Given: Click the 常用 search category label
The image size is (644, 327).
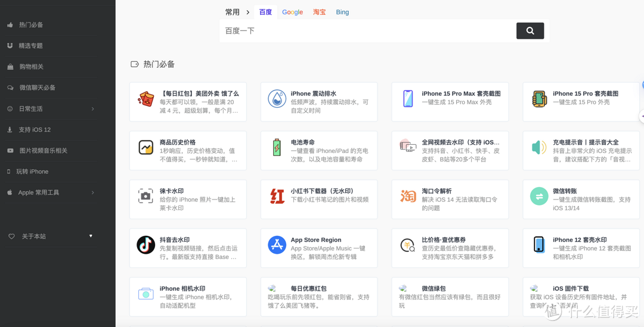Looking at the screenshot, I should [x=232, y=13].
